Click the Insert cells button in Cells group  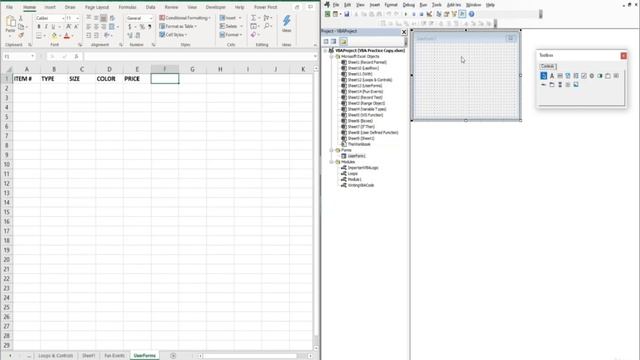pos(231,18)
